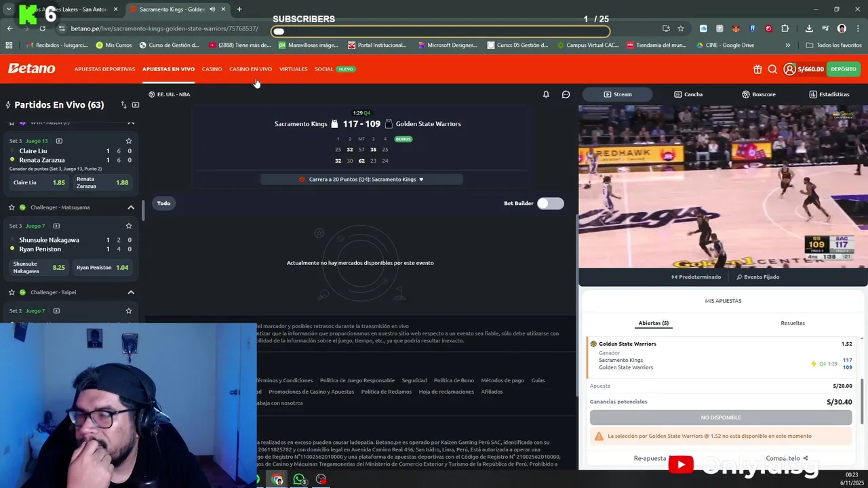This screenshot has height=488, width=868.
Task: Go to the Virtuales menu item
Action: (293, 69)
